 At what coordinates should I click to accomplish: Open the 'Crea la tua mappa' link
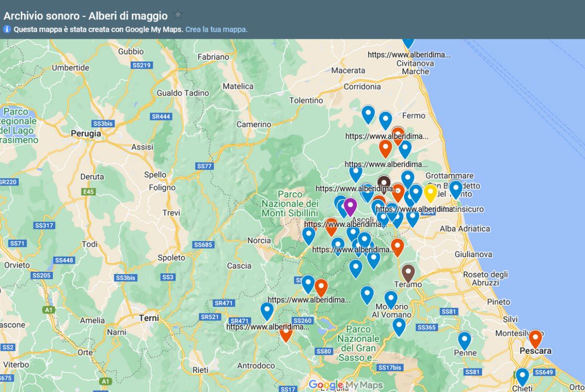pos(216,29)
